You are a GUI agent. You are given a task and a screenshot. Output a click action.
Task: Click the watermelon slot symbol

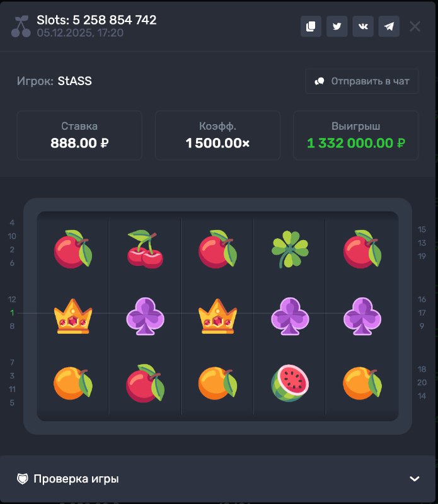tap(289, 384)
